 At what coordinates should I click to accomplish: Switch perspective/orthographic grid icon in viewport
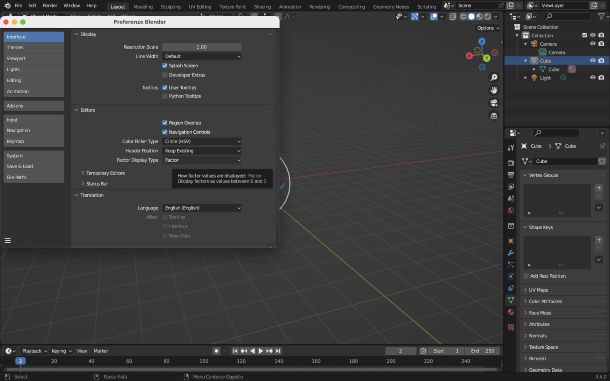[x=494, y=116]
